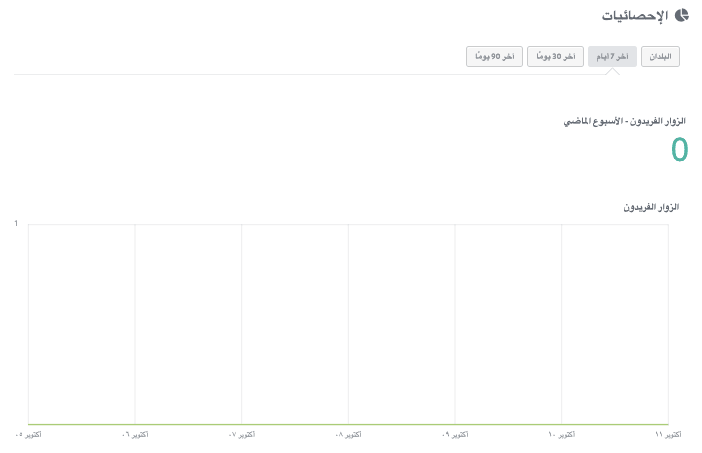Switch to آخر 30 يومًا view
Screen dimensions: 702x453
click(x=554, y=57)
